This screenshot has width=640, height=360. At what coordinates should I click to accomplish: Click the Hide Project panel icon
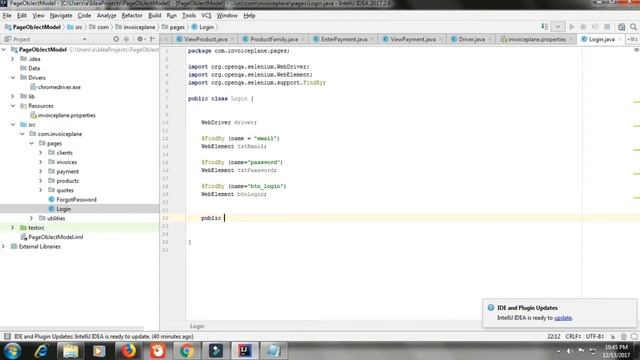click(153, 39)
